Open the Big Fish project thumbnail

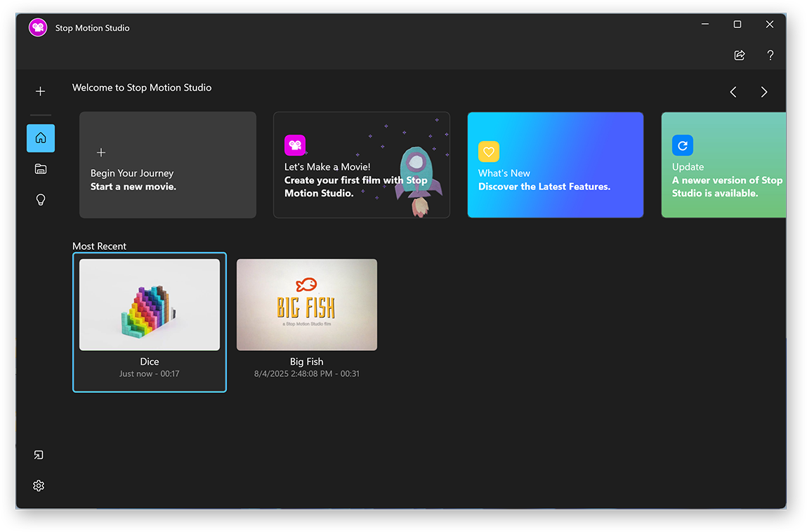307,305
